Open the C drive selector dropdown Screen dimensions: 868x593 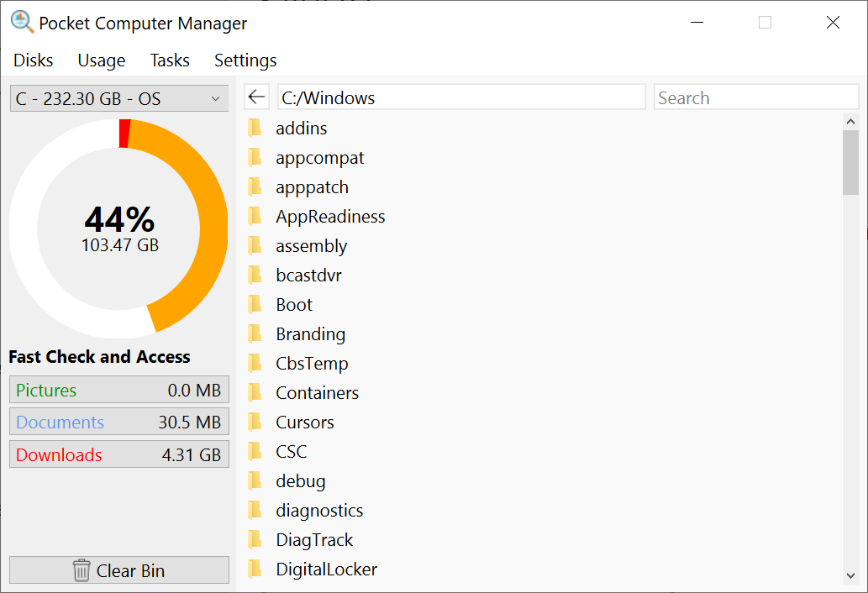click(x=119, y=98)
